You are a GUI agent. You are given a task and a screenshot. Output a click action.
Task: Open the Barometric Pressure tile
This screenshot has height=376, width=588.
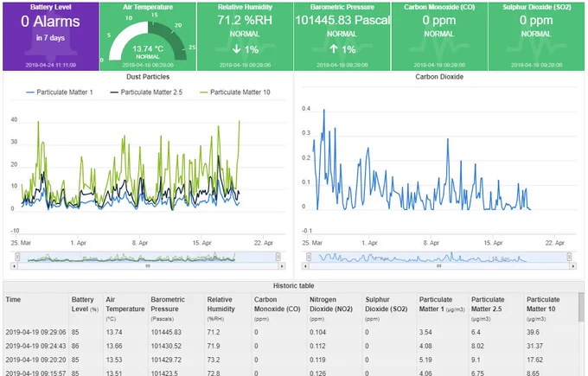[x=342, y=36]
